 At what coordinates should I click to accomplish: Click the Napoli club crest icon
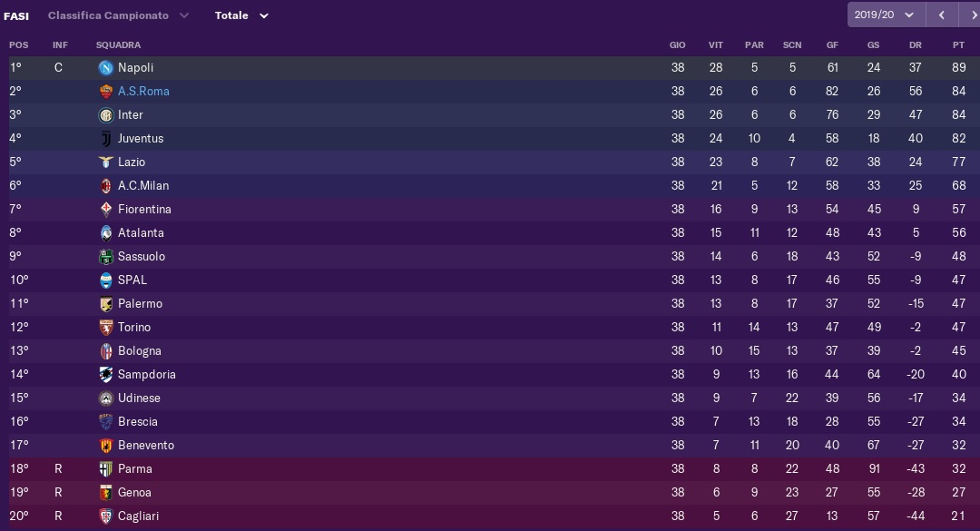tap(106, 67)
